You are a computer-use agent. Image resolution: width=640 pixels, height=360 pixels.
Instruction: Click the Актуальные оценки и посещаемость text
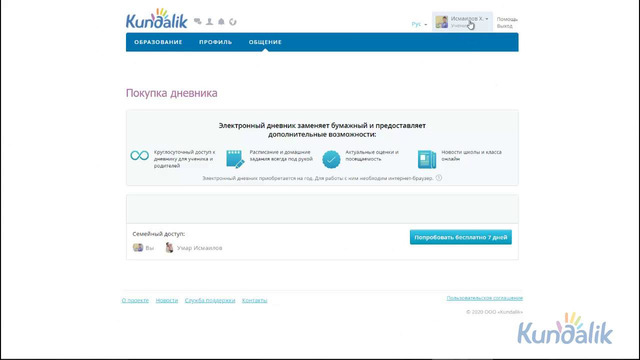[x=372, y=156]
